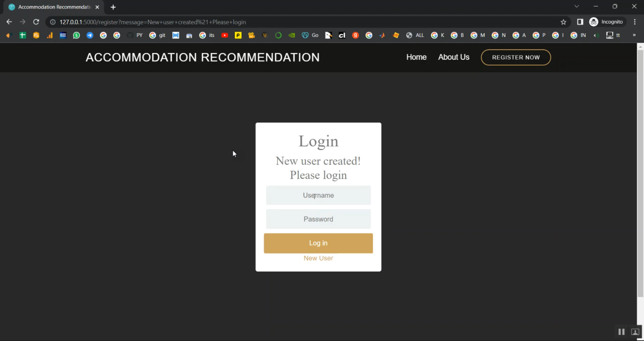Bookmark this page using the star icon
This screenshot has height=341, width=644.
(x=563, y=22)
